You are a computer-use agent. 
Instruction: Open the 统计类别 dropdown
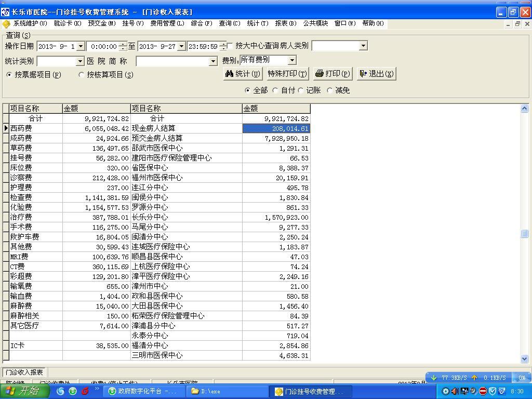79,61
